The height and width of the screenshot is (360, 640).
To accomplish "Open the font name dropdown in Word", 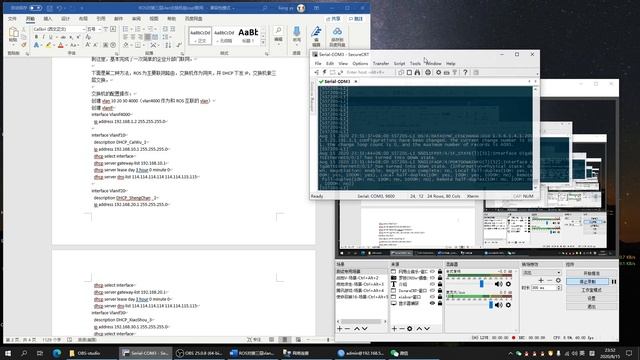I will click(x=84, y=29).
